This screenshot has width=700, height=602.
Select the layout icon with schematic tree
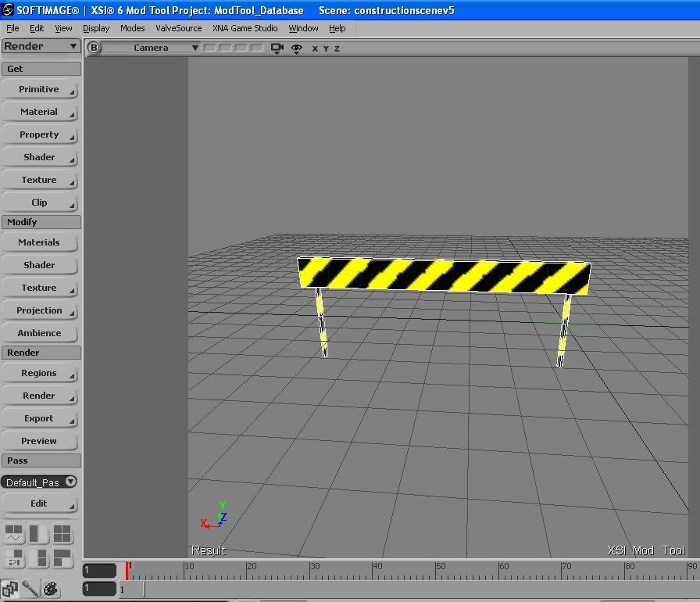click(14, 557)
